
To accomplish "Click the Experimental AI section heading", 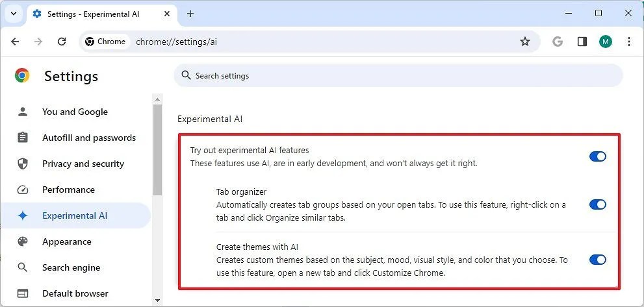I will tap(210, 119).
